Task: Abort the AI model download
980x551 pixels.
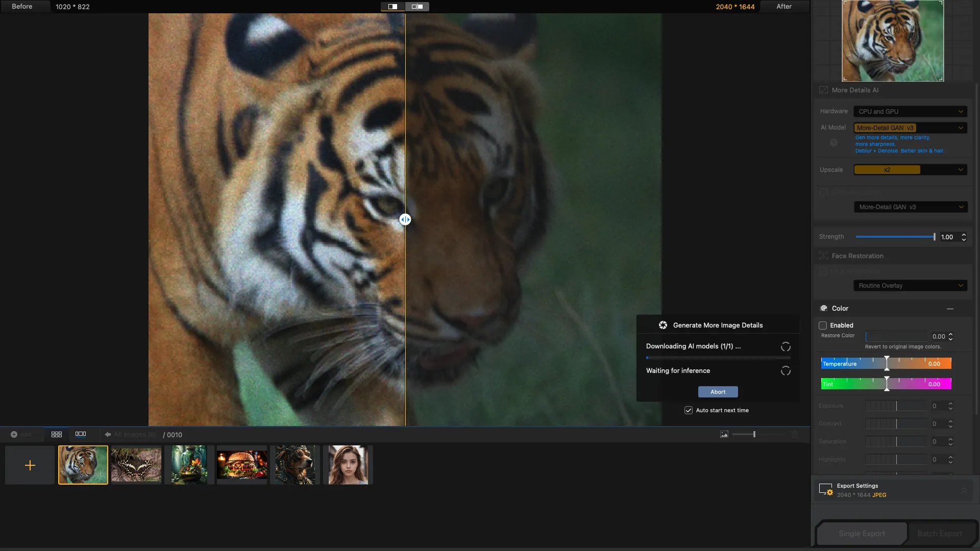Action: point(718,392)
